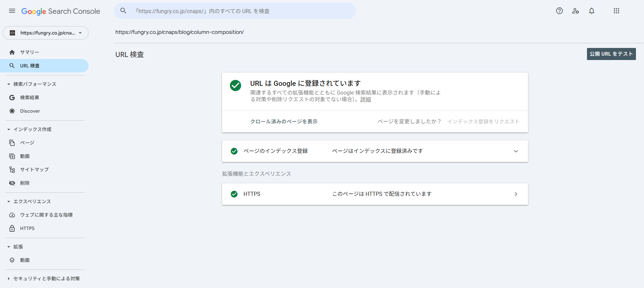Click the magnifier icon in the search bar
Image resolution: width=644 pixels, height=288 pixels.
(x=123, y=11)
